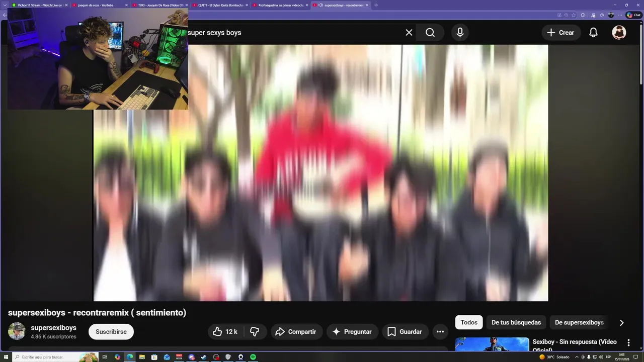This screenshot has height=362, width=644.
Task: Show next filter chips with arrow
Action: pos(621,323)
